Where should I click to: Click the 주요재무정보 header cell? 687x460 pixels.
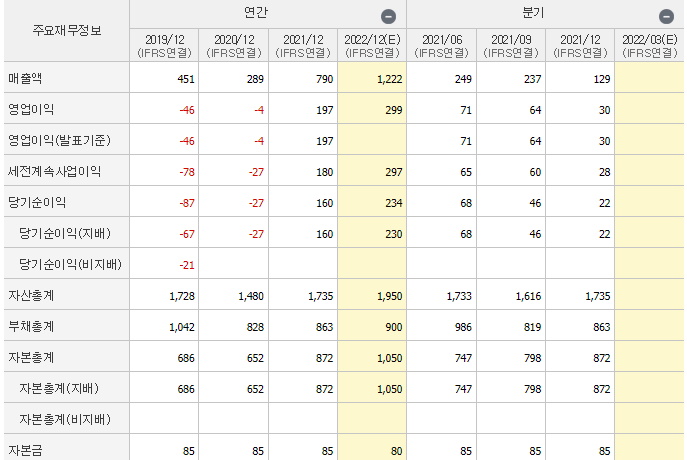pos(67,30)
